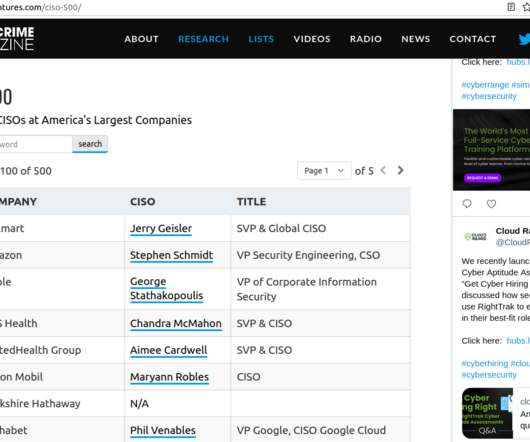This screenshot has height=442, width=530.
Task: Focus the keyword search field
Action: pos(35,144)
